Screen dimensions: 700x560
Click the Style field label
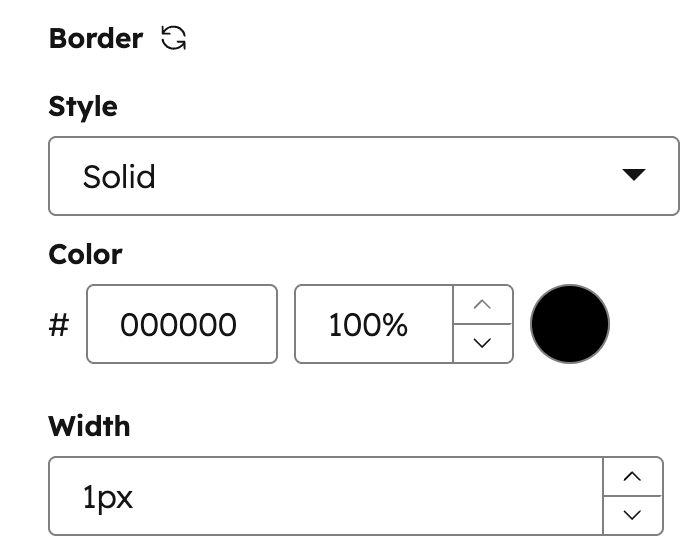[x=83, y=107]
